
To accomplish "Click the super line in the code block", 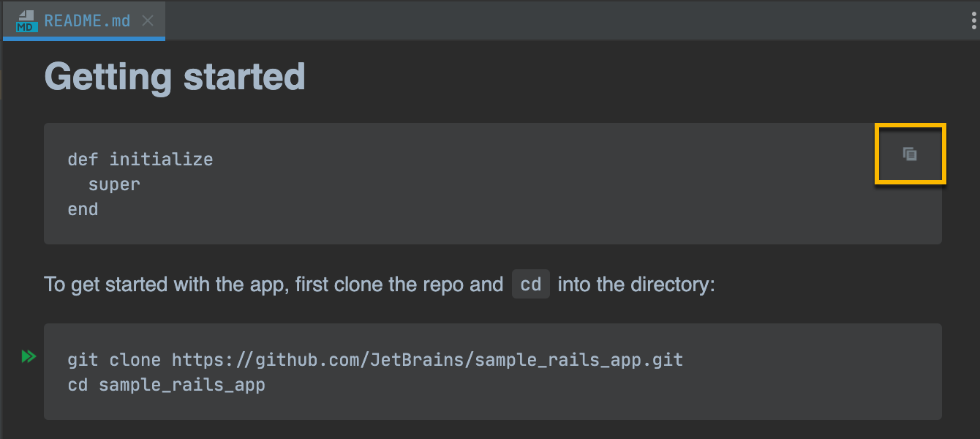I will (114, 184).
